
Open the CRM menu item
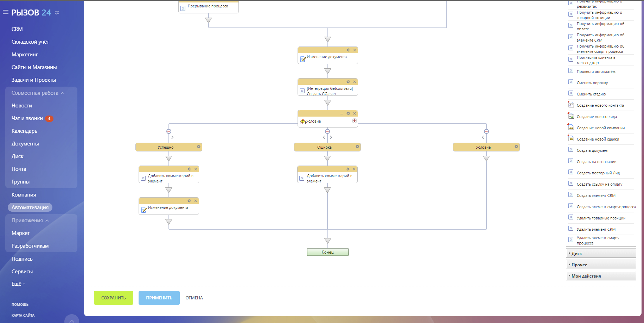(x=17, y=29)
